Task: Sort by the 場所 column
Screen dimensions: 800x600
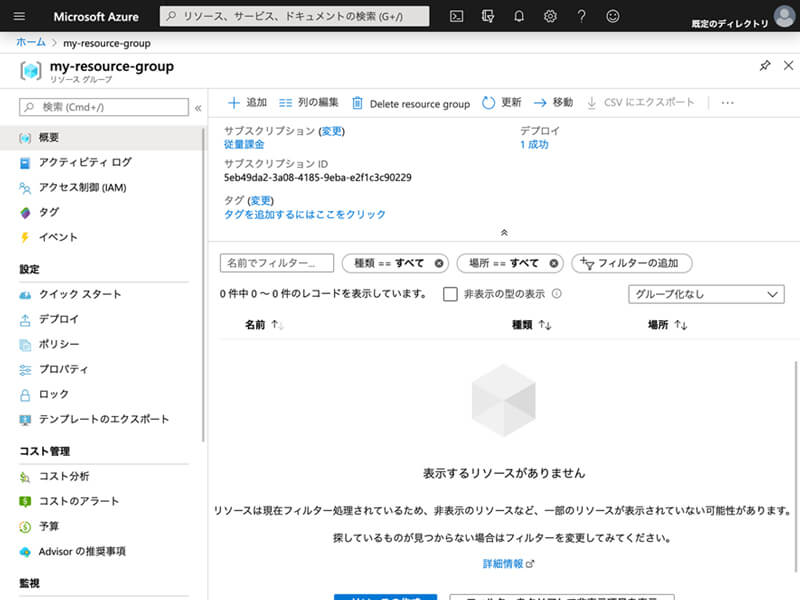Action: coord(667,325)
